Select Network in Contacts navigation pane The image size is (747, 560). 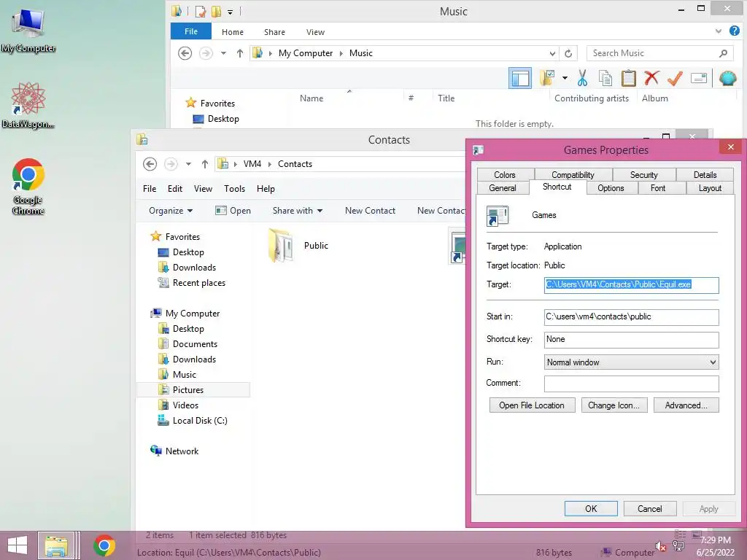pyautogui.click(x=174, y=451)
